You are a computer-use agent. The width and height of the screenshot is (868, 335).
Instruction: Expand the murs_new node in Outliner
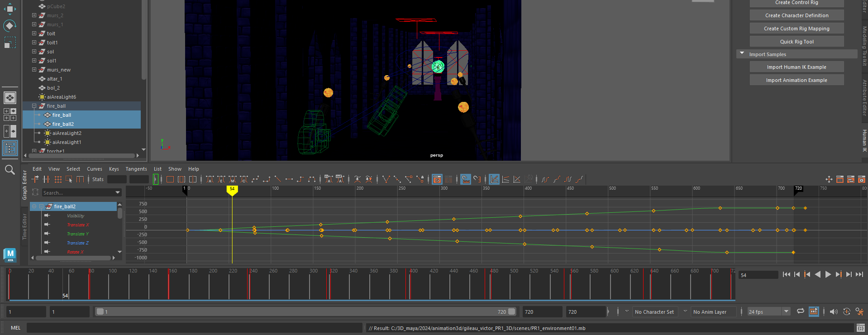[34, 70]
